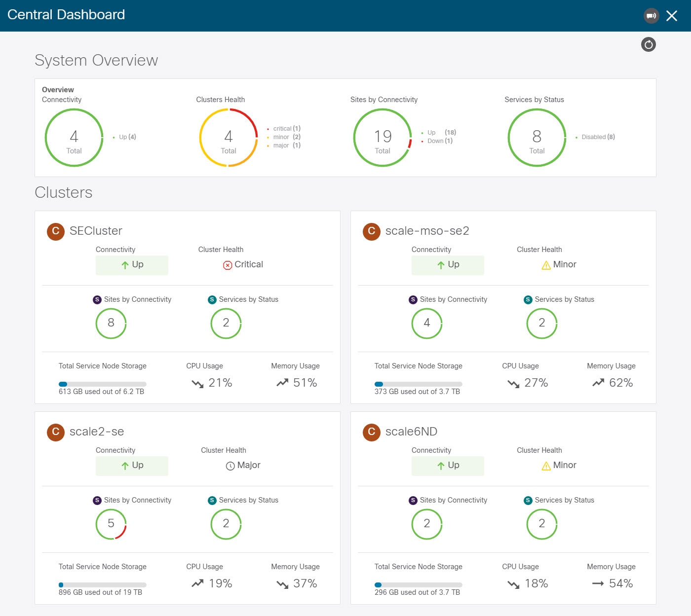Screen dimensions: 691x616
Task: Click the 'major (1)' legend entry
Action: coord(284,145)
